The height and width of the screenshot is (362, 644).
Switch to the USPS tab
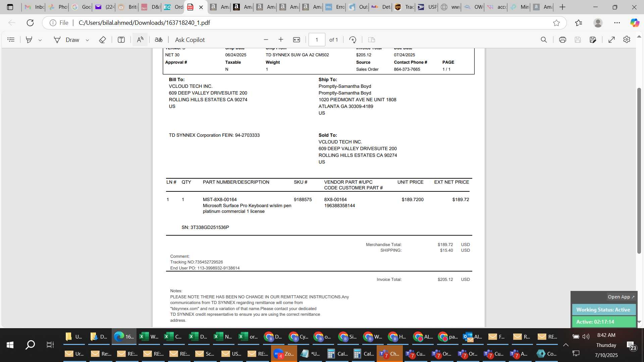pyautogui.click(x=428, y=7)
